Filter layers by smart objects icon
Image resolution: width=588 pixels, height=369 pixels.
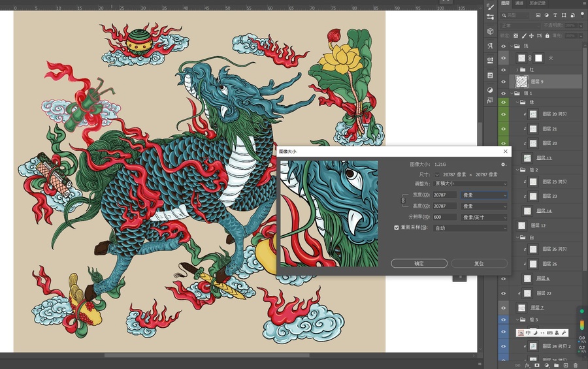(x=572, y=16)
